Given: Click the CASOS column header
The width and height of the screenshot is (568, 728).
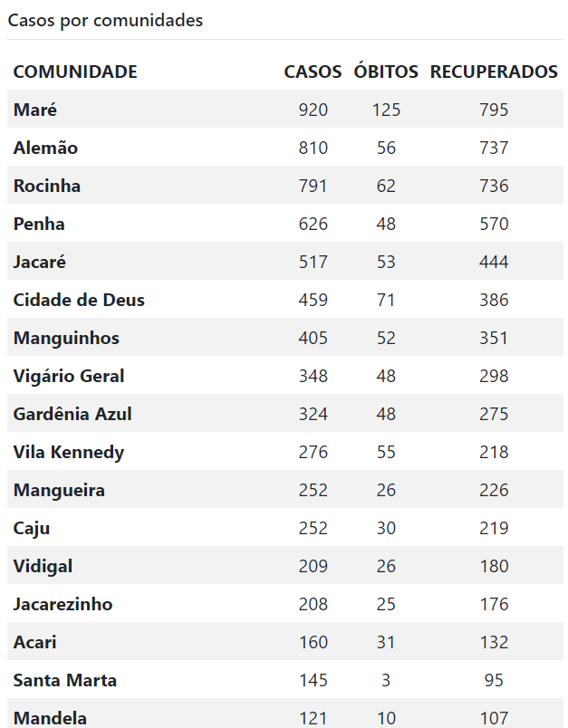Looking at the screenshot, I should (313, 72).
